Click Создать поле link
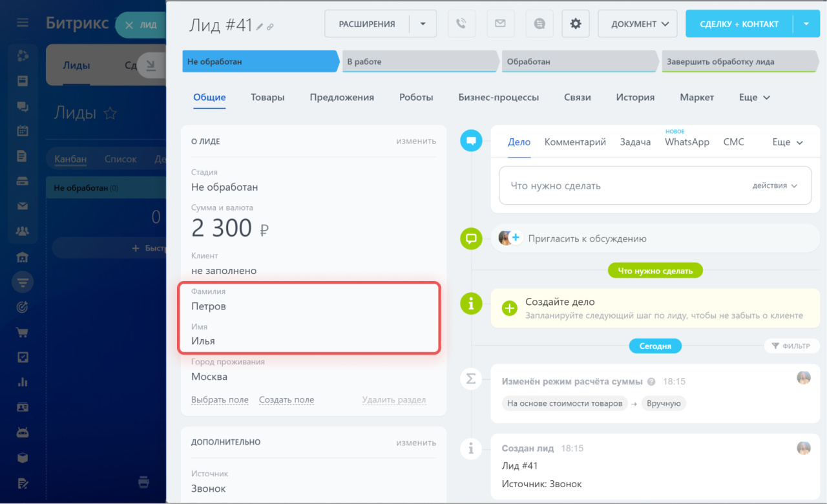This screenshot has height=504, width=827. [x=286, y=400]
